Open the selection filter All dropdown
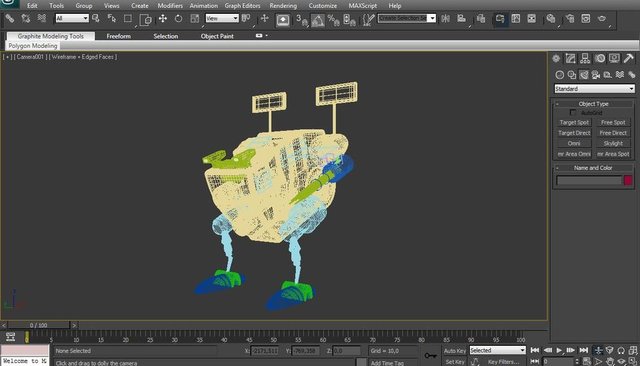The width and height of the screenshot is (640, 366). pyautogui.click(x=72, y=18)
